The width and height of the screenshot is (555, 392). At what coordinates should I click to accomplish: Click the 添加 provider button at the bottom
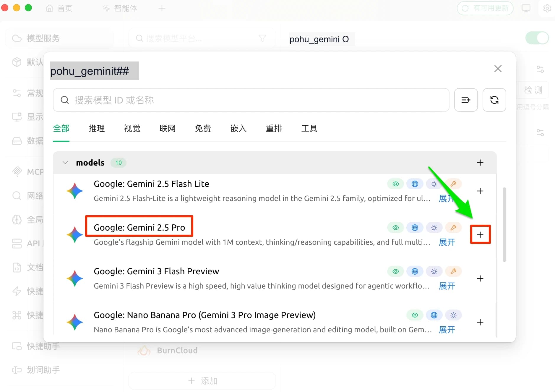click(x=202, y=381)
